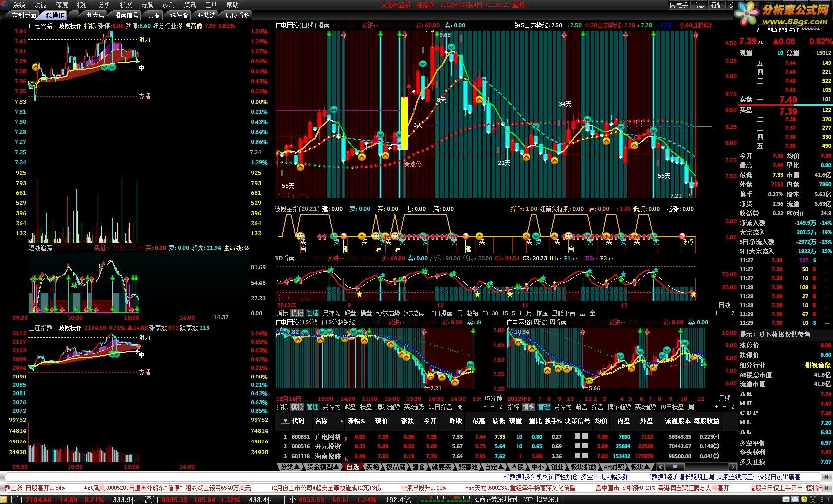Click 博尔趋势 on daily chart toolbar
Image resolution: width=833 pixels, height=504 pixels.
pyautogui.click(x=388, y=314)
